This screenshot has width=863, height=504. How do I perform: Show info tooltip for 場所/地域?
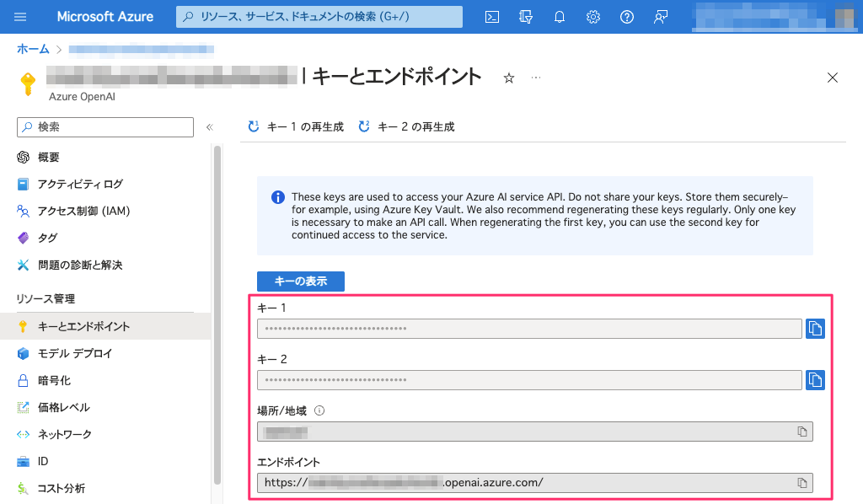pyautogui.click(x=319, y=410)
